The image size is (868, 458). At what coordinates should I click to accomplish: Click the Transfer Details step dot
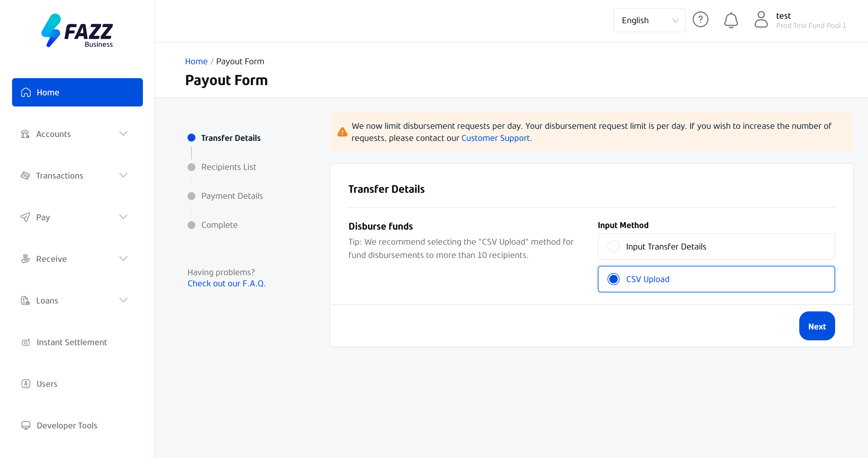191,138
